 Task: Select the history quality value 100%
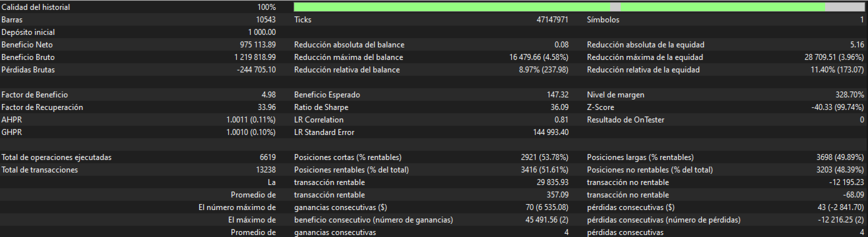coord(266,7)
